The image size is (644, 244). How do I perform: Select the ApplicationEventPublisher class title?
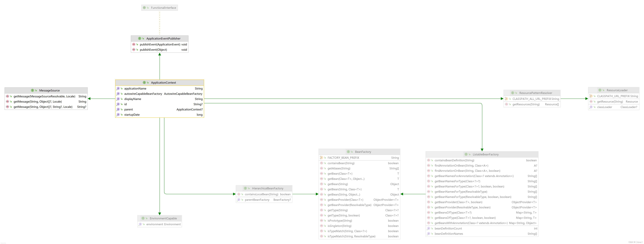[163, 39]
